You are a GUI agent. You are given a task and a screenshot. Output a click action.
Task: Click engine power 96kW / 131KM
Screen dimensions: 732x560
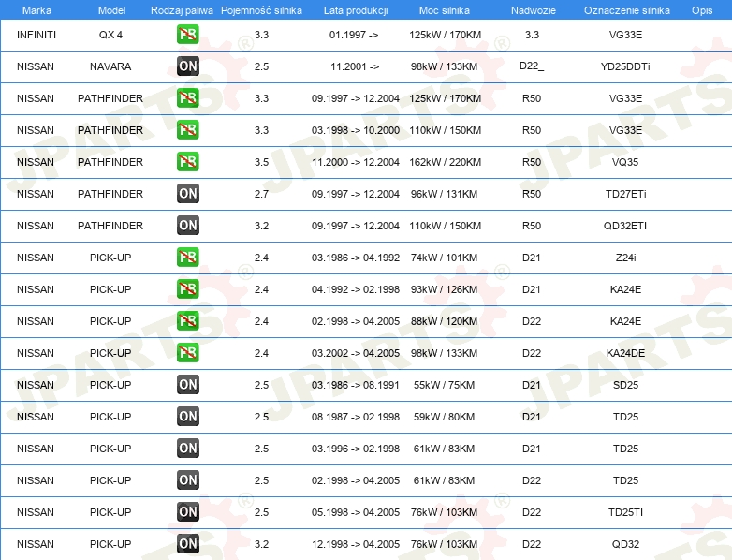[x=444, y=193]
